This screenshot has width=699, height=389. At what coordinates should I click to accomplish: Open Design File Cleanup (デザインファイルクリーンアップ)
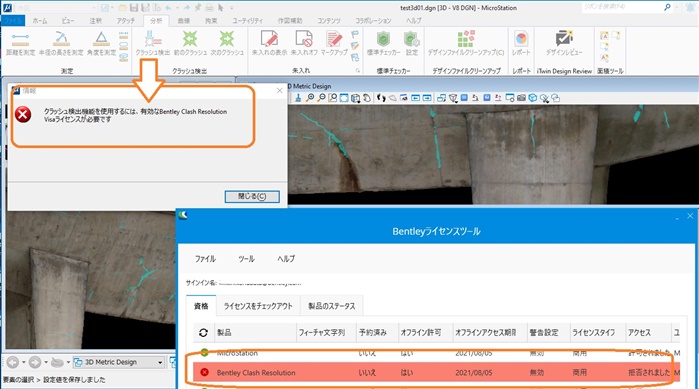(x=466, y=43)
